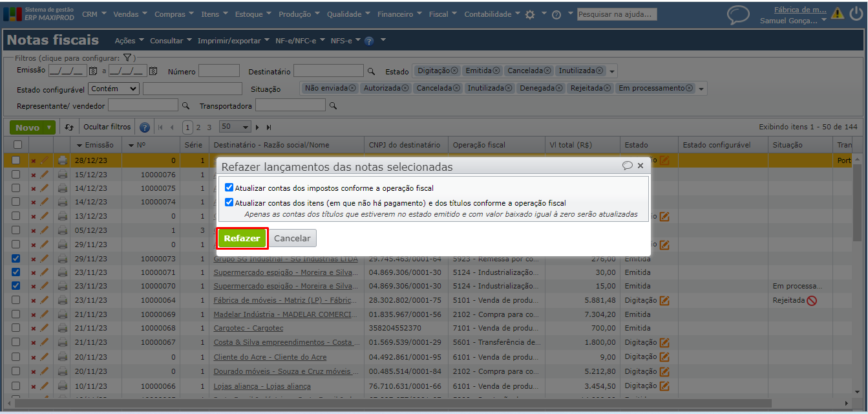
Task: Check the row checkbox for note 10000064
Action: 16,300
